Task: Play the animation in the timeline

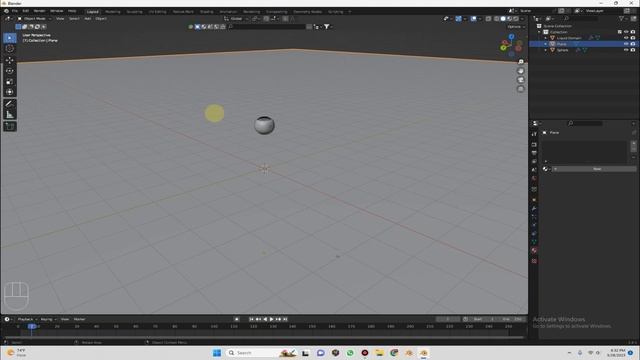Action: point(271,319)
